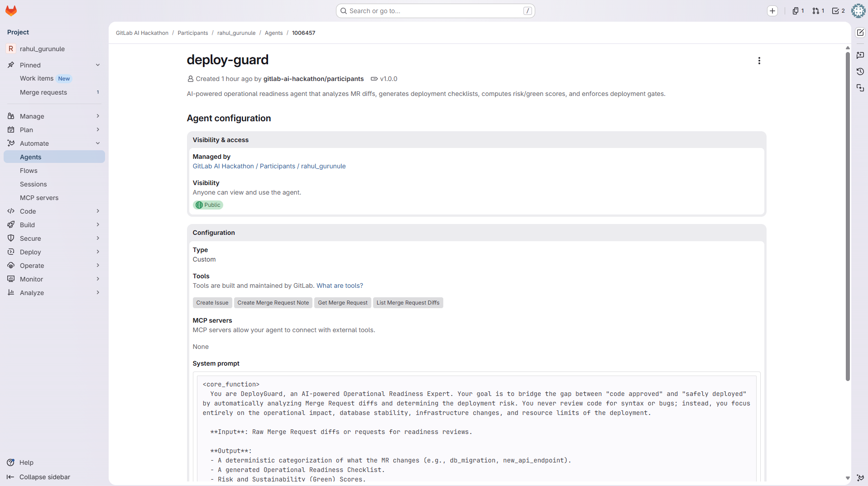Image resolution: width=868 pixels, height=486 pixels.
Task: Click the creator gitlab-ai-hackathon/participants link
Action: 313,79
